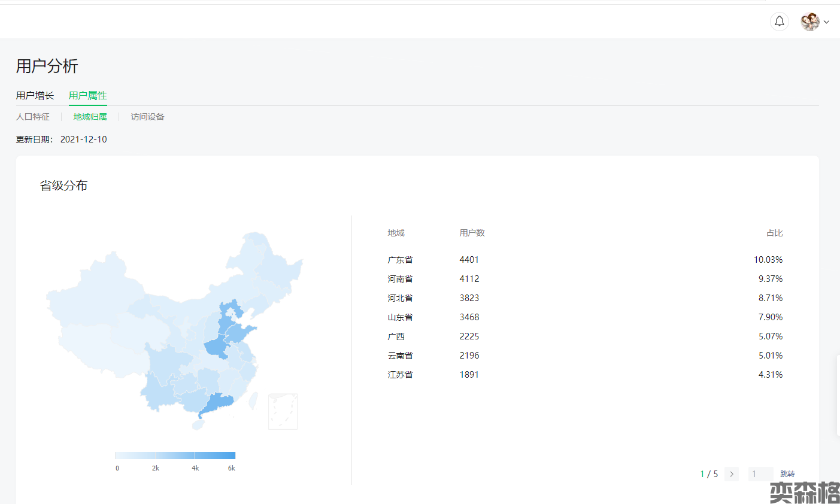The height and width of the screenshot is (504, 840).
Task: Click the notification bell icon
Action: [779, 22]
